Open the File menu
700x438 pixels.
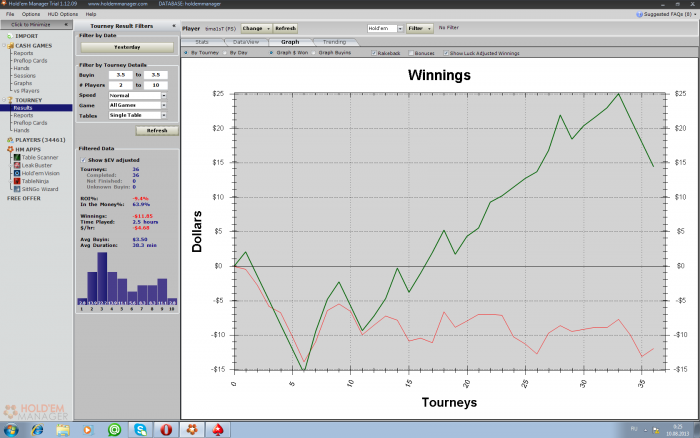coord(10,14)
